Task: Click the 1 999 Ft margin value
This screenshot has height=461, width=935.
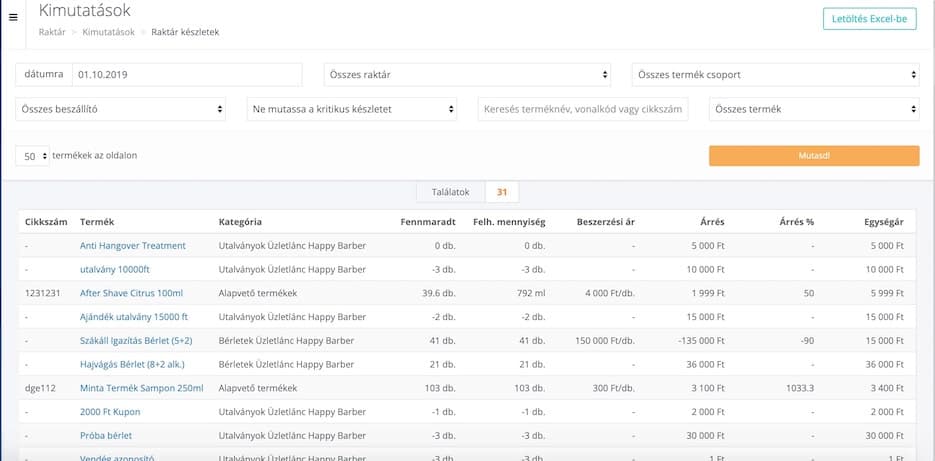Action: click(x=708, y=293)
